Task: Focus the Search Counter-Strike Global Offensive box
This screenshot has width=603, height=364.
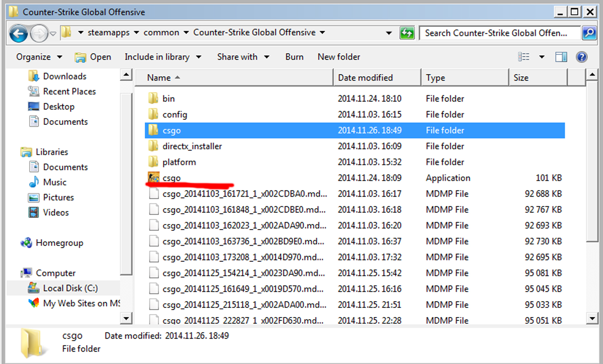Action: 499,33
